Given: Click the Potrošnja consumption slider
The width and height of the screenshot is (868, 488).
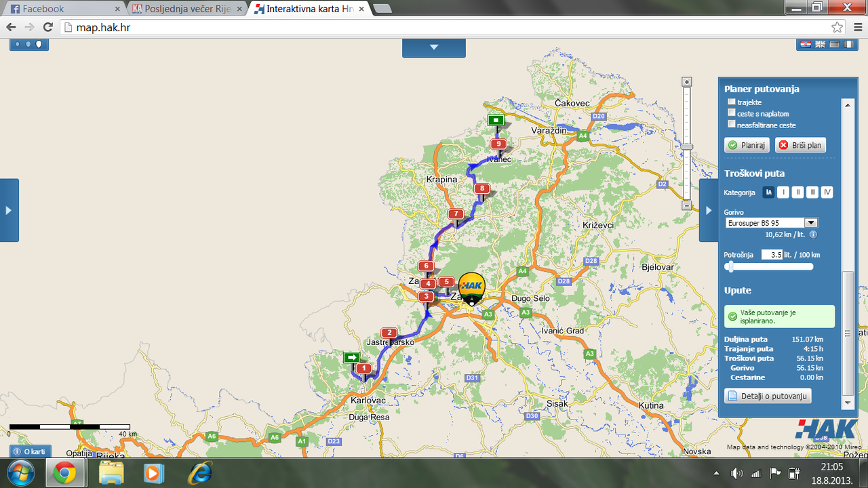Looking at the screenshot, I should pyautogui.click(x=768, y=267).
